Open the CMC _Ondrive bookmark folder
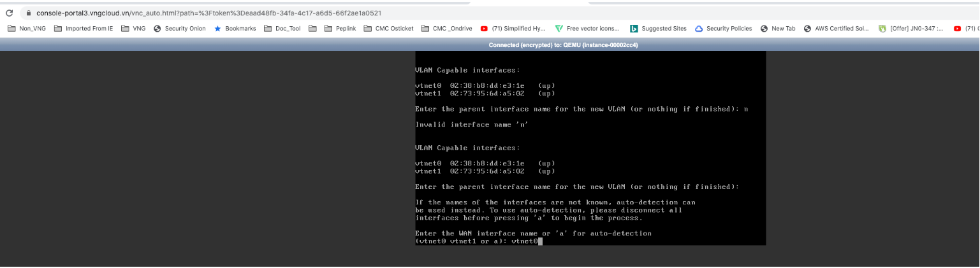This screenshot has height=268, width=980. point(447,29)
